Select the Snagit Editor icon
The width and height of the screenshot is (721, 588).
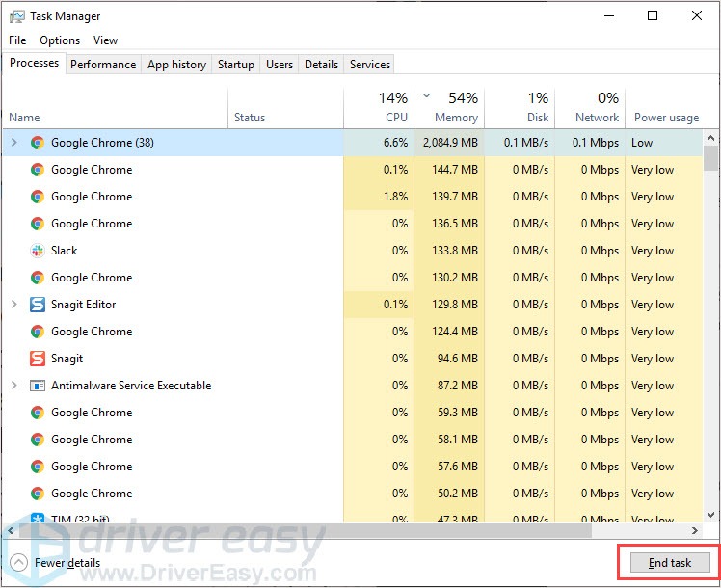click(37, 305)
